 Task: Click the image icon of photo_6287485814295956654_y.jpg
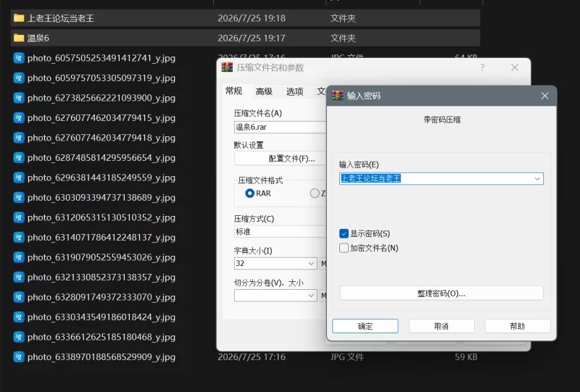click(19, 158)
